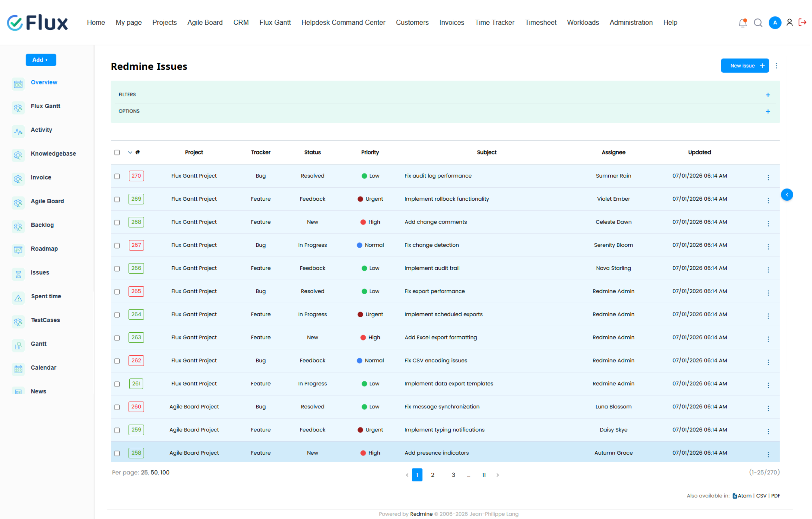This screenshot has width=812, height=519.
Task: Open Backlog sidebar icon
Action: pyautogui.click(x=18, y=226)
